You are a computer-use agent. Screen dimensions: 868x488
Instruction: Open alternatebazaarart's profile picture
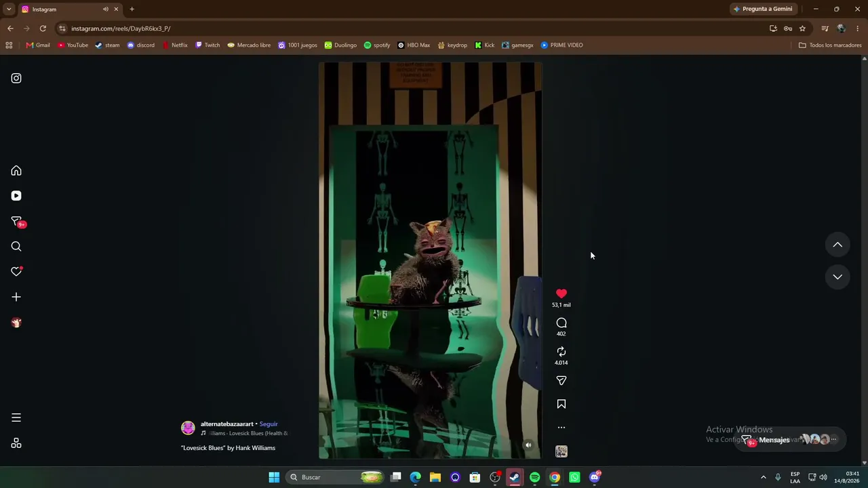(188, 428)
